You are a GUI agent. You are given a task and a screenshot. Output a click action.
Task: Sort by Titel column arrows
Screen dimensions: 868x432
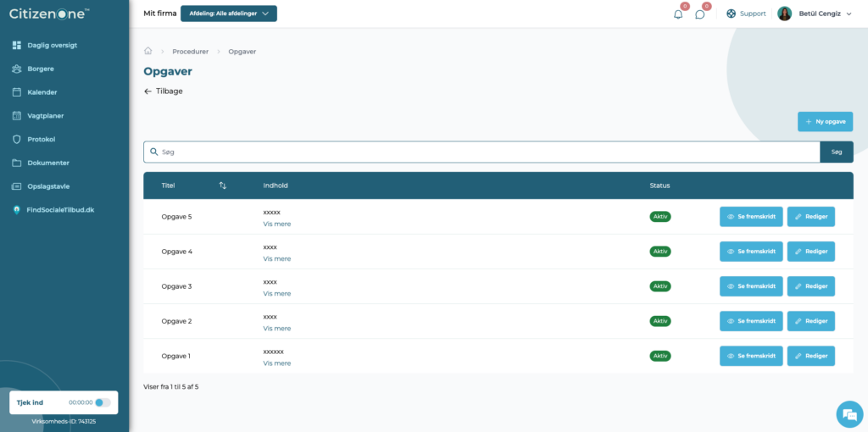(223, 186)
